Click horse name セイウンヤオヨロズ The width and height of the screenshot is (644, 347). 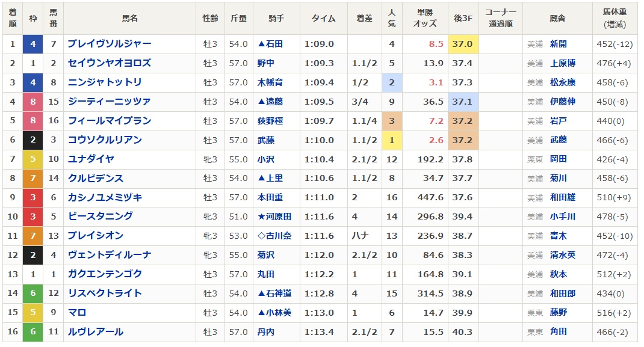tap(109, 63)
